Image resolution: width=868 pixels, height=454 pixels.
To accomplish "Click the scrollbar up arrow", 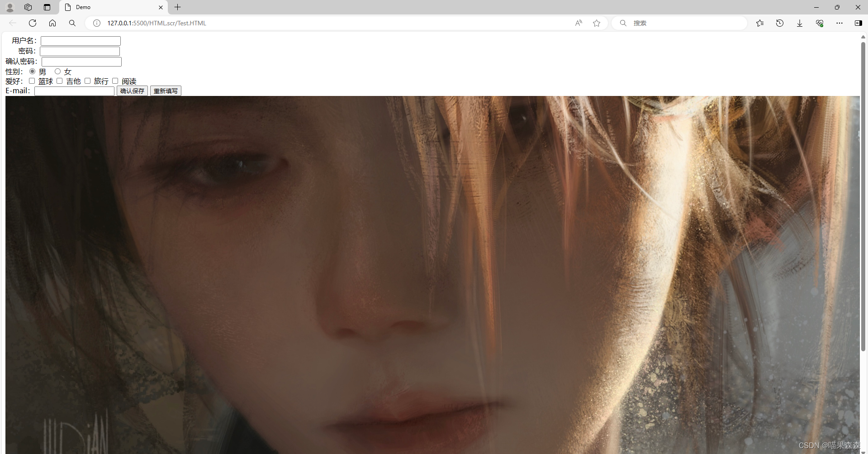I will click(863, 37).
